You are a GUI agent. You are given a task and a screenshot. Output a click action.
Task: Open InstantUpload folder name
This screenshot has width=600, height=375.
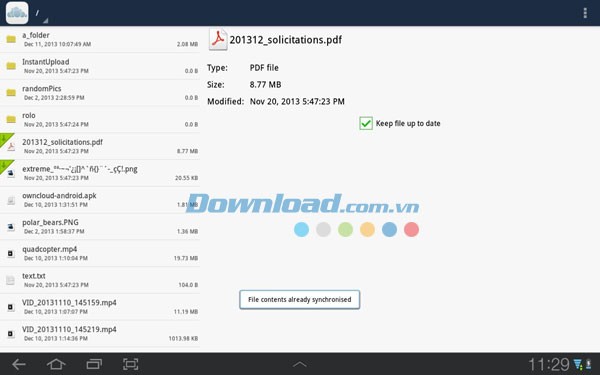pyautogui.click(x=46, y=62)
